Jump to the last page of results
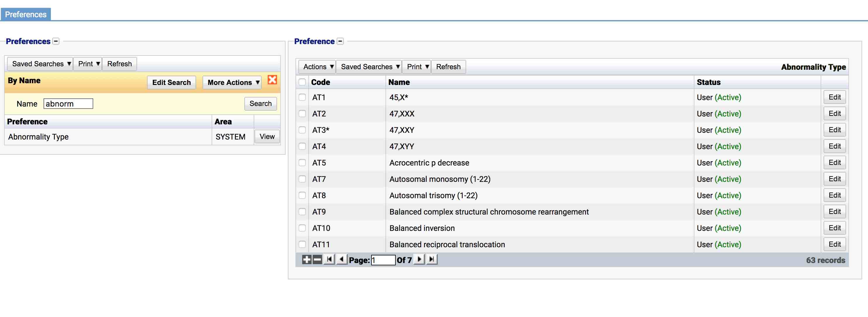 point(432,259)
